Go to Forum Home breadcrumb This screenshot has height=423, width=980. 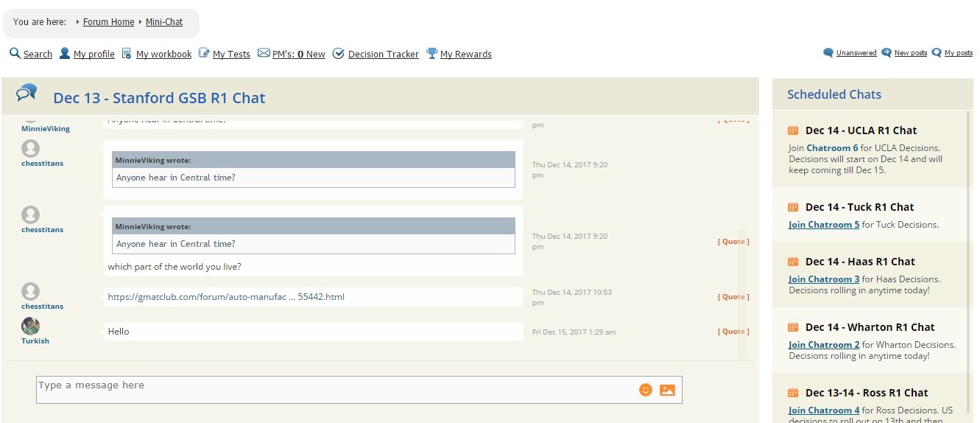coord(108,22)
